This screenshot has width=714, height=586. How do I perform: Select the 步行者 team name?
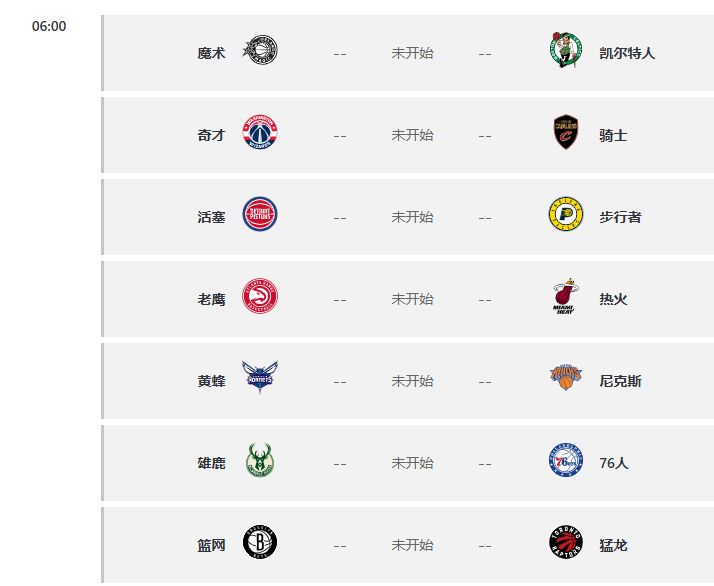point(620,217)
